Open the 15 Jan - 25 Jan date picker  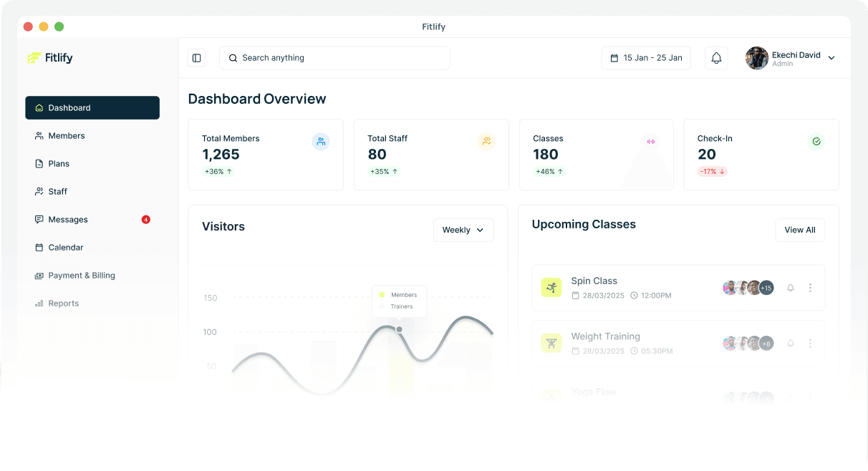(645, 58)
